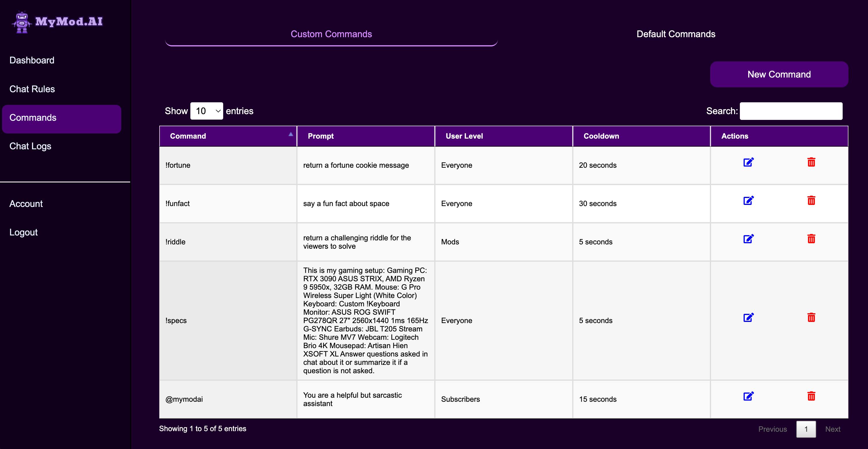The image size is (868, 449).
Task: Click the New Command button
Action: (779, 74)
